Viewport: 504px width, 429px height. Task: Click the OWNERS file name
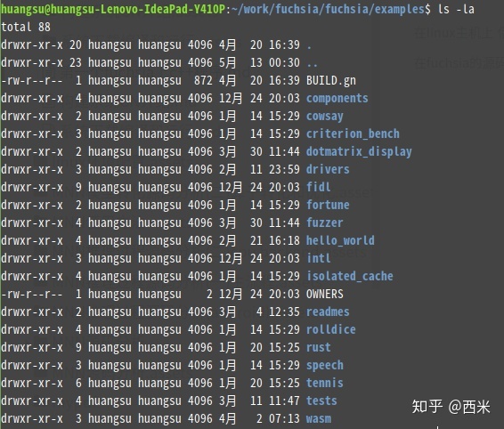pos(325,294)
